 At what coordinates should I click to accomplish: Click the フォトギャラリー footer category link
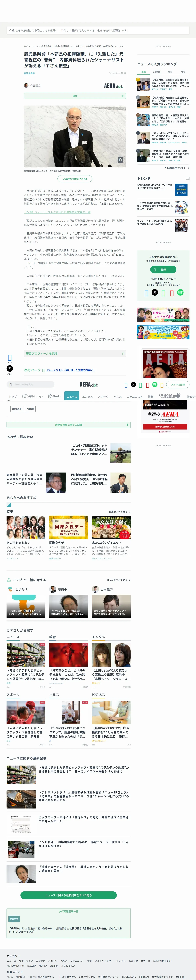point(104,961)
